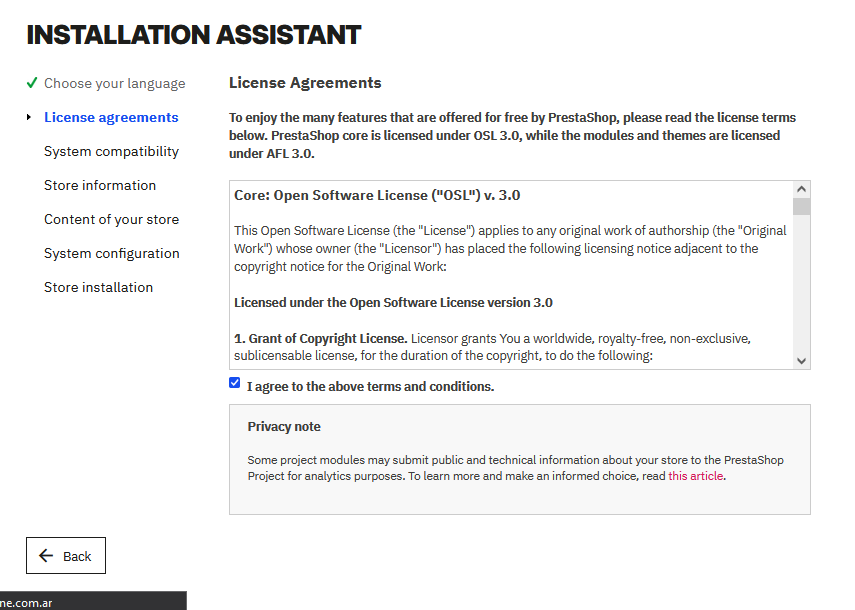Screen dimensions: 855x610
Task: Select the System compatibility step
Action: (x=111, y=151)
